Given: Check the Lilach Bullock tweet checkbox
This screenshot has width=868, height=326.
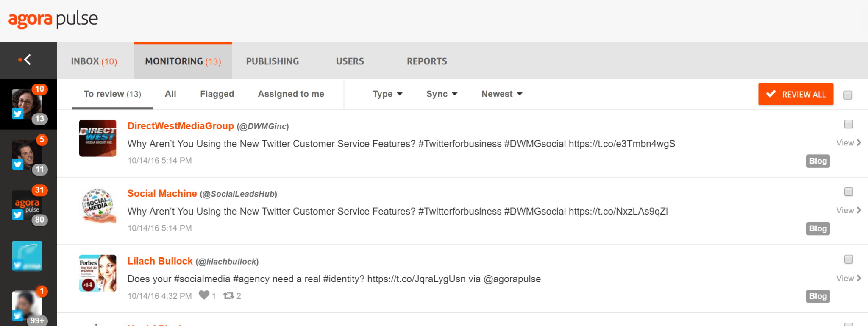Looking at the screenshot, I should [849, 259].
